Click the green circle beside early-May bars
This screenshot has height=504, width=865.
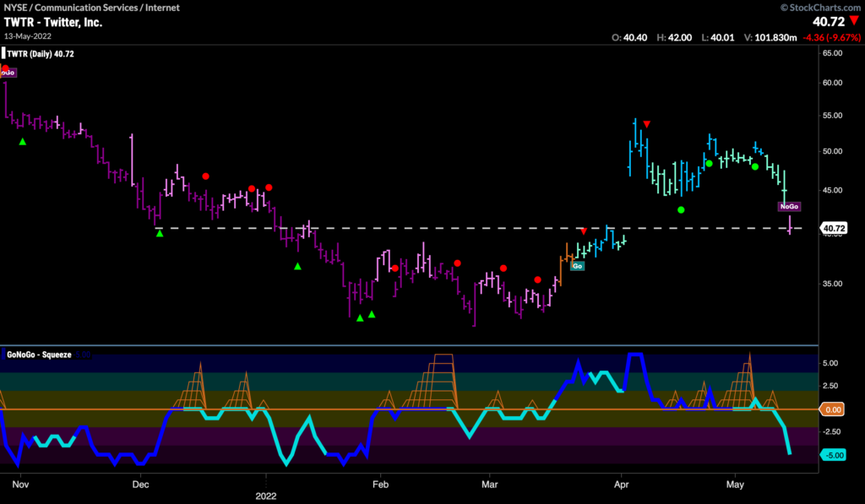tap(755, 166)
